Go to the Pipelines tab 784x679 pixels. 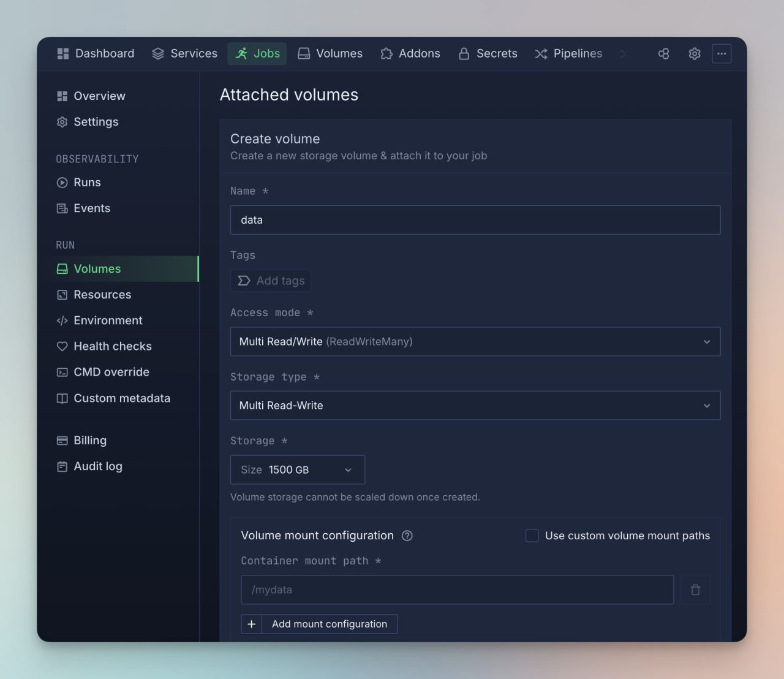tap(568, 54)
